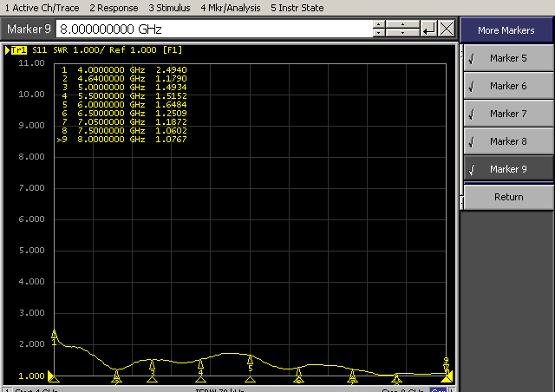Toggle the Marker 7 softkey

point(508,114)
